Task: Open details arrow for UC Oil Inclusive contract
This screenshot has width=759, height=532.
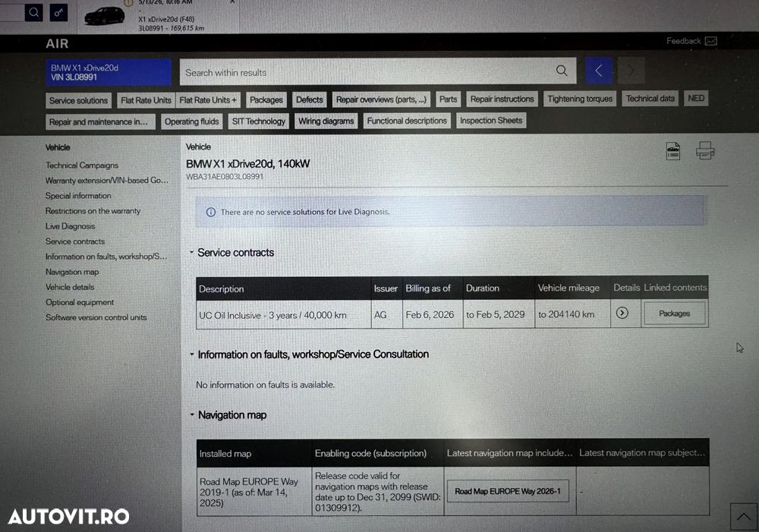Action: pyautogui.click(x=622, y=313)
